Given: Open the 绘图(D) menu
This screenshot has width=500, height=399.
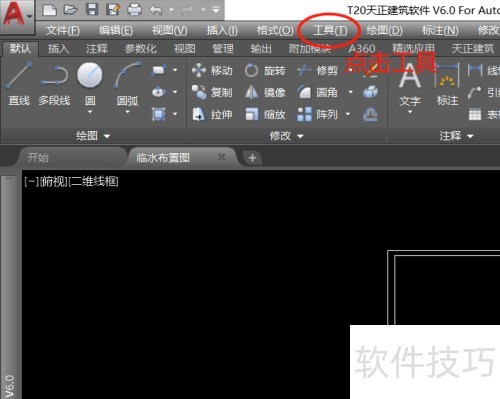Looking at the screenshot, I should 384,31.
